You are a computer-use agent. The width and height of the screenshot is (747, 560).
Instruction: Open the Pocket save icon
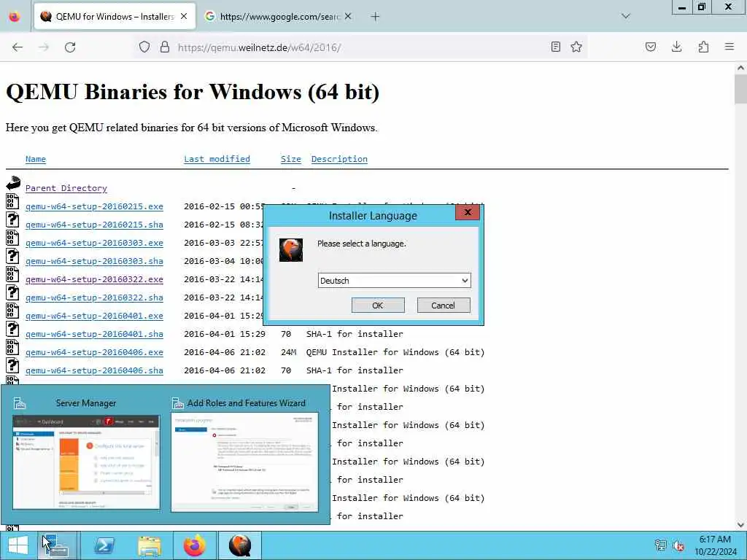(651, 47)
